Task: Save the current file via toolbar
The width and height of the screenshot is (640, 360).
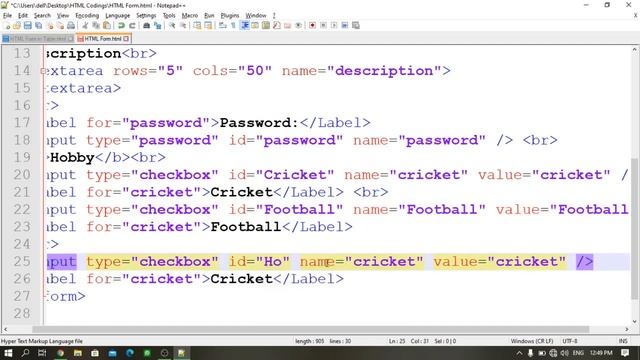Action: point(27,25)
